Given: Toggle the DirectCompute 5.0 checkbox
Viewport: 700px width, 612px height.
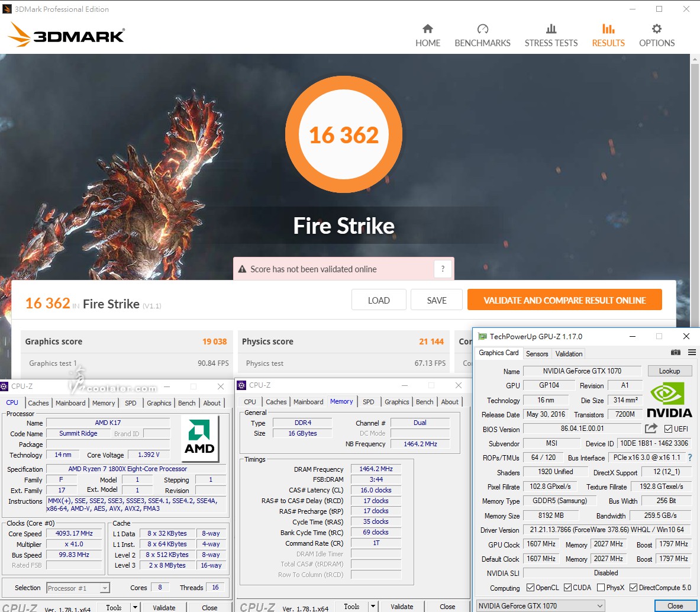Looking at the screenshot, I should click(x=634, y=588).
